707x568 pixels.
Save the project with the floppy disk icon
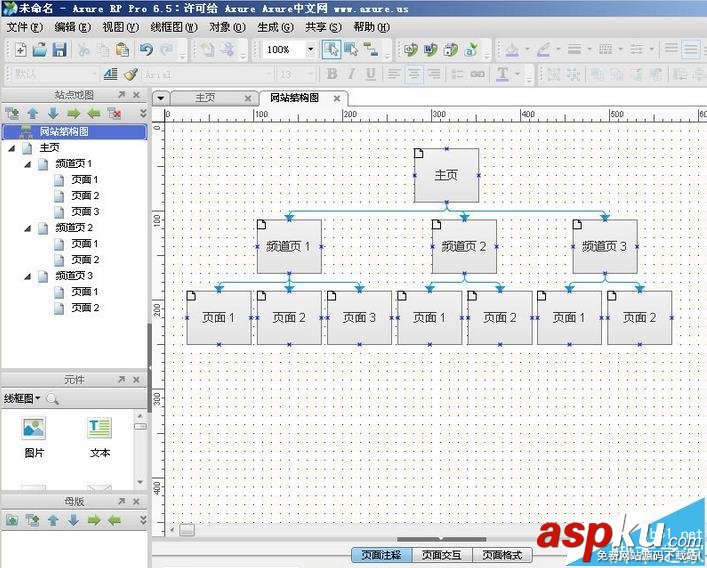tap(60, 49)
